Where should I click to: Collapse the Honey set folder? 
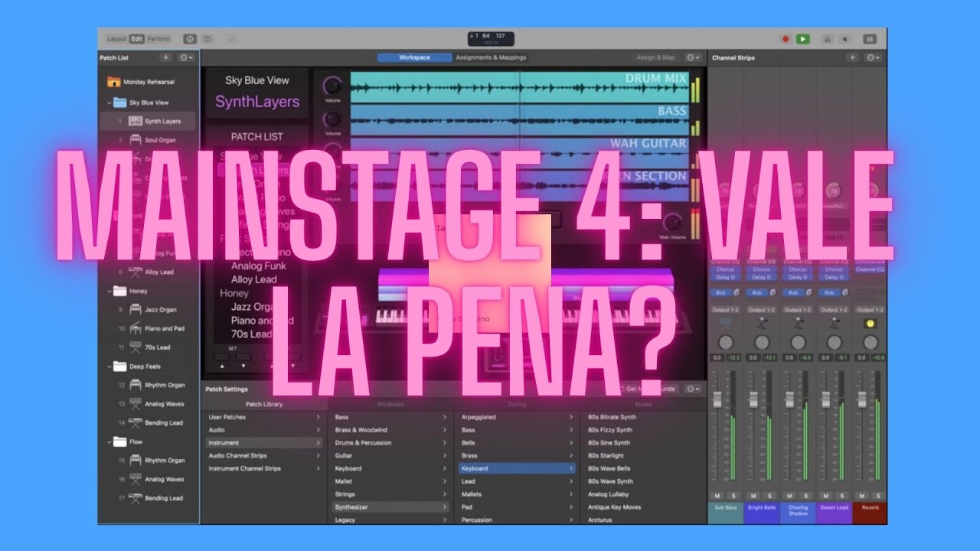tap(109, 291)
